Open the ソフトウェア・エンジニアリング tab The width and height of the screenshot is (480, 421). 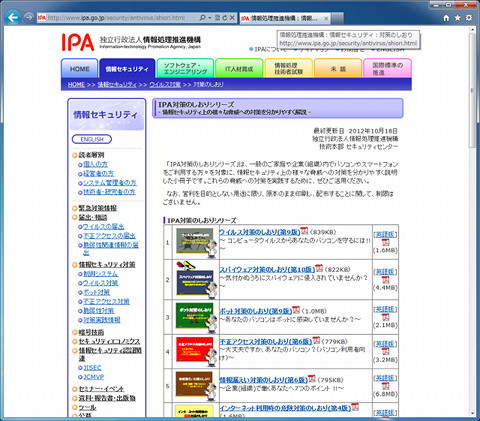tap(185, 68)
